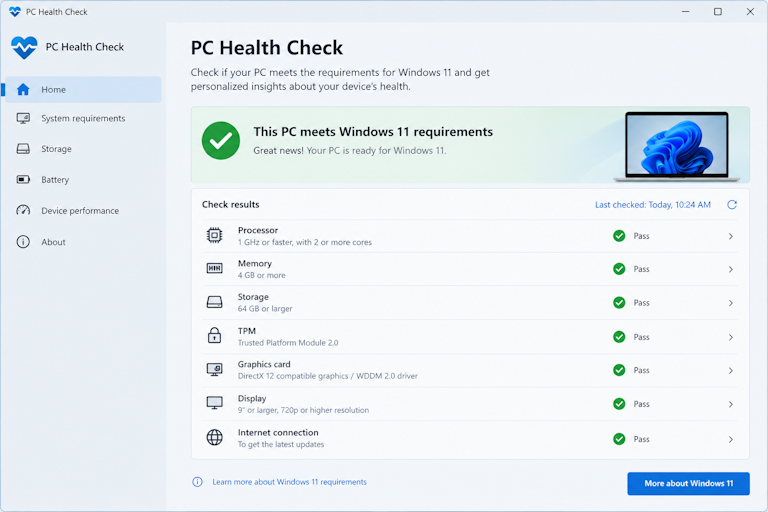The image size is (768, 512).
Task: Click 'To get the latest updates' text
Action: pyautogui.click(x=281, y=444)
